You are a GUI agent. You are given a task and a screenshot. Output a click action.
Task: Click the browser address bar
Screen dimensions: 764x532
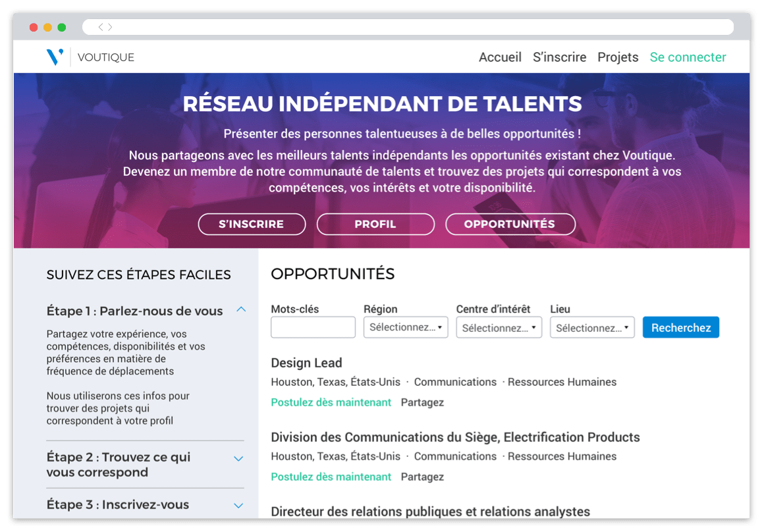pyautogui.click(x=408, y=27)
